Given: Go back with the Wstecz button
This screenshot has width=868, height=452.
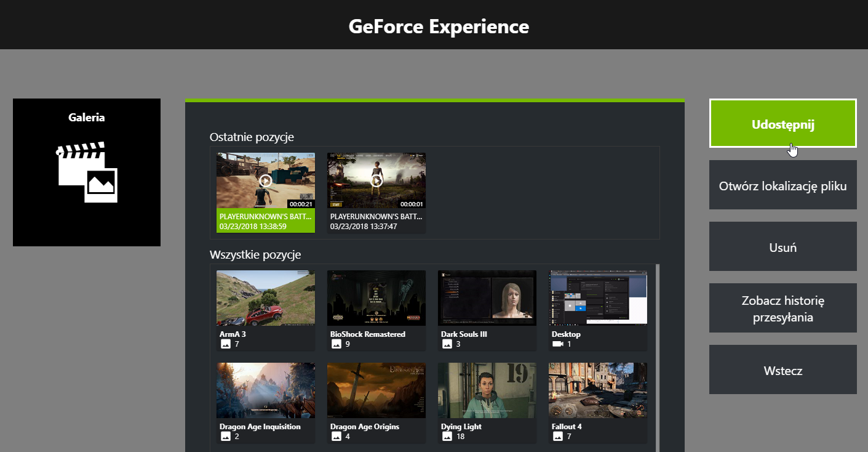Looking at the screenshot, I should pyautogui.click(x=782, y=369).
